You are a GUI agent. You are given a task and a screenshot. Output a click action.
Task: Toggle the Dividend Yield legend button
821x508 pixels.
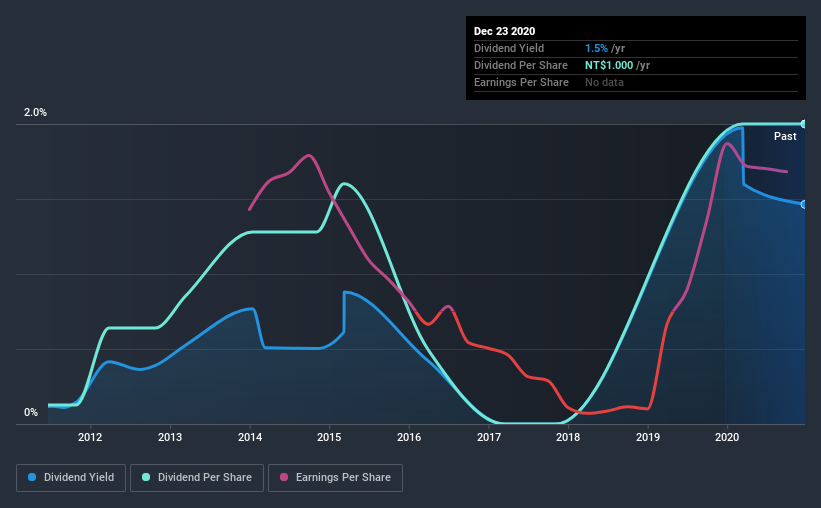pyautogui.click(x=71, y=478)
